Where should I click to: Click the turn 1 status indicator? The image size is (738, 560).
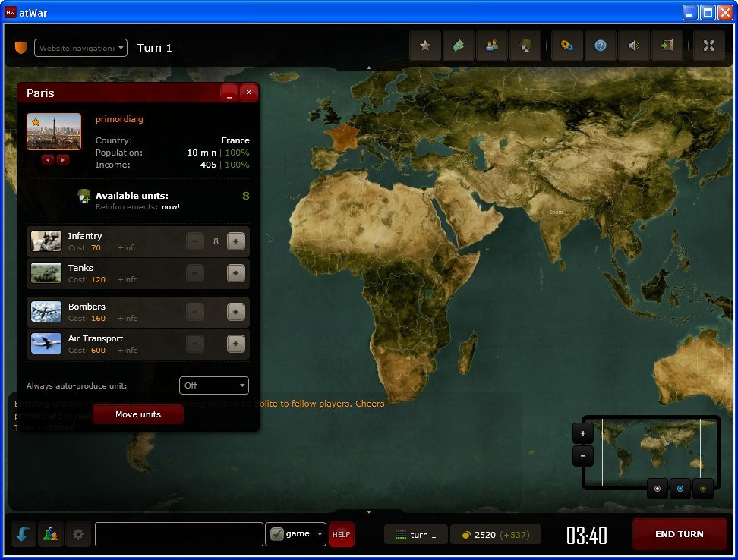click(x=415, y=535)
